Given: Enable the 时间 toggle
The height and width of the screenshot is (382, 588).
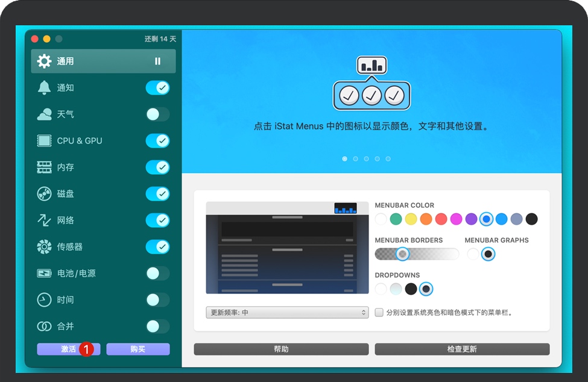Looking at the screenshot, I should tap(157, 299).
